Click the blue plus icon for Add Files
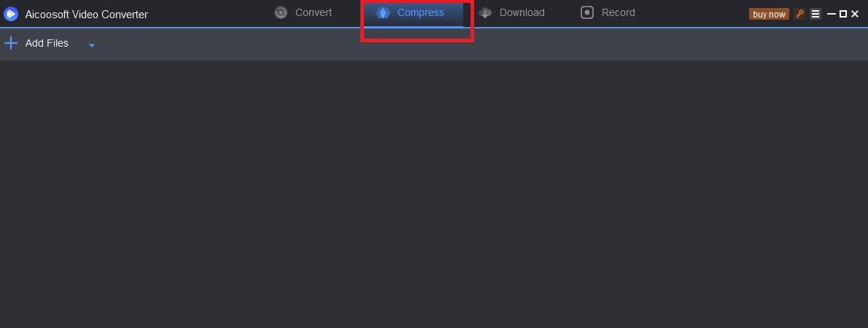The image size is (868, 328). coord(10,43)
